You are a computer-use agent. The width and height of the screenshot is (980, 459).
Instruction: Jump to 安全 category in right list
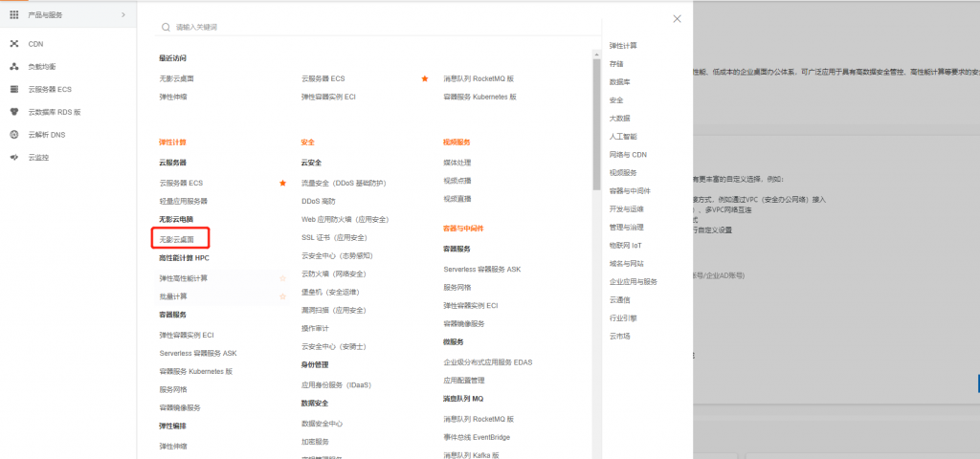(x=616, y=99)
